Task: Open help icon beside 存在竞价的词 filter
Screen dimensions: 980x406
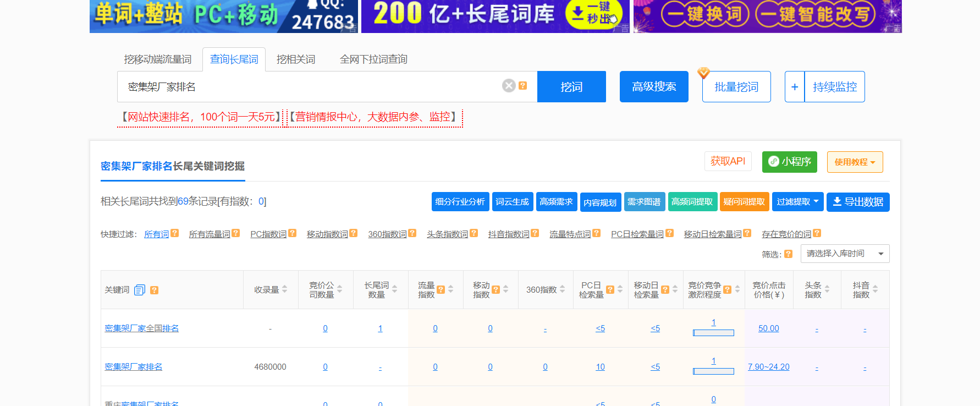Action: (817, 233)
